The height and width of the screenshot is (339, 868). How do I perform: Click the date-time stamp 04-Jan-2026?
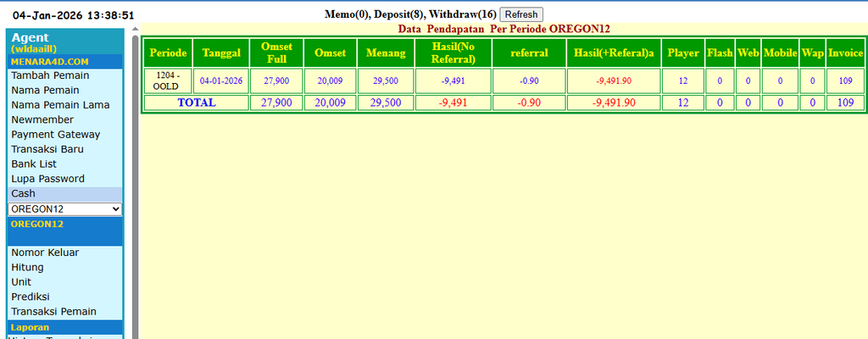(73, 15)
